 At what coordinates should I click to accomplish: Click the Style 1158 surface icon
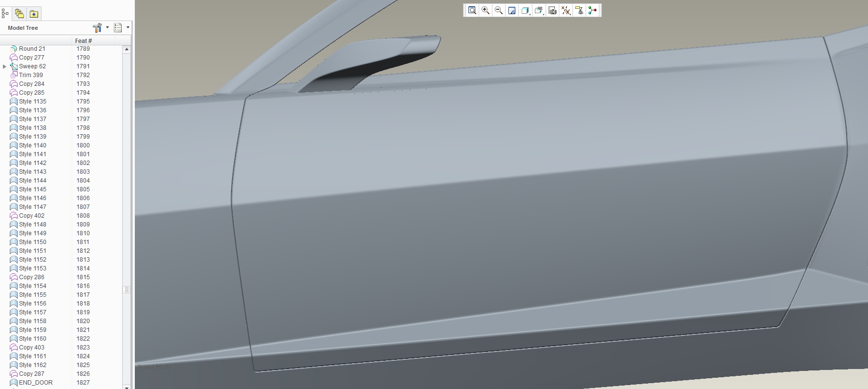point(14,321)
